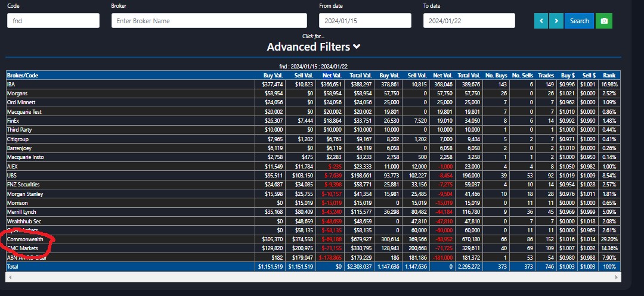
Task: Sort by Trades column header
Action: click(x=546, y=76)
